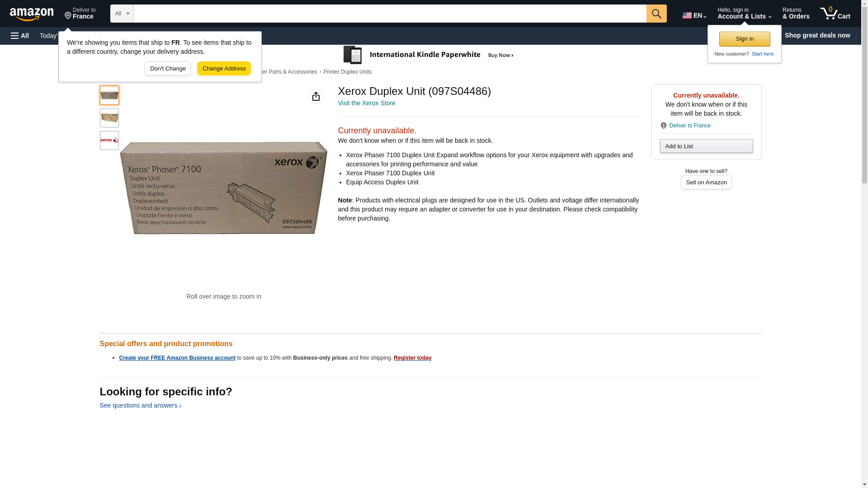
Task: Click the Don't Change button
Action: click(x=168, y=69)
